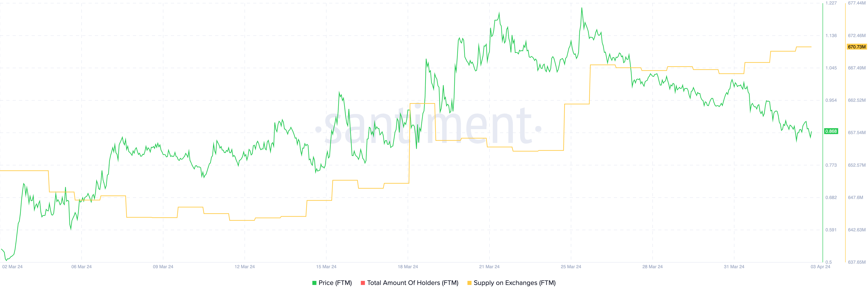
Task: Select the 21 Mar 24 date label
Action: point(489,267)
